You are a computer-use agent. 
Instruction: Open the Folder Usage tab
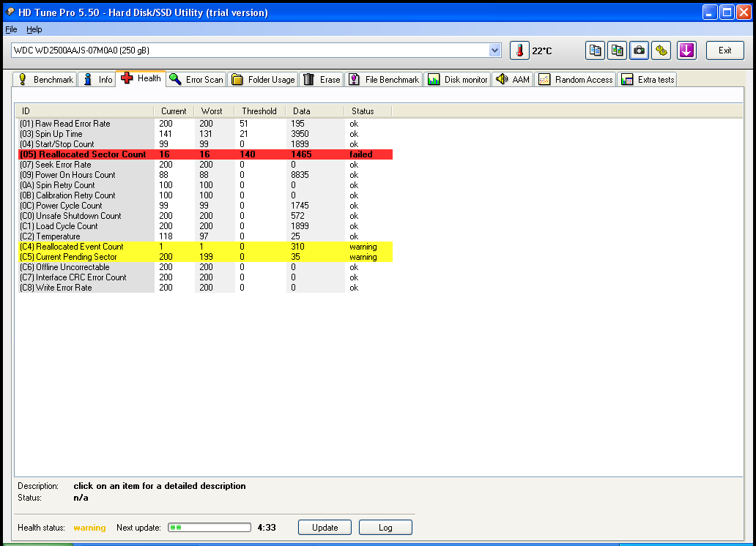click(263, 80)
